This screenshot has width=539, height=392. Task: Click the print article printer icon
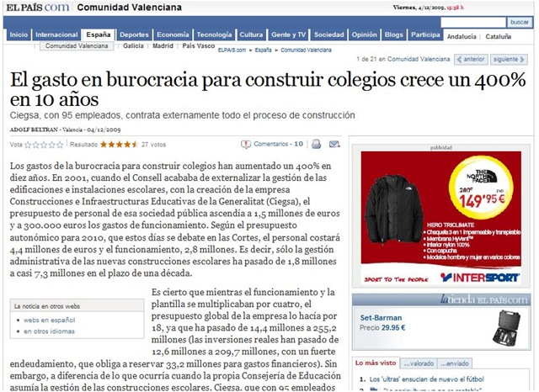point(317,144)
